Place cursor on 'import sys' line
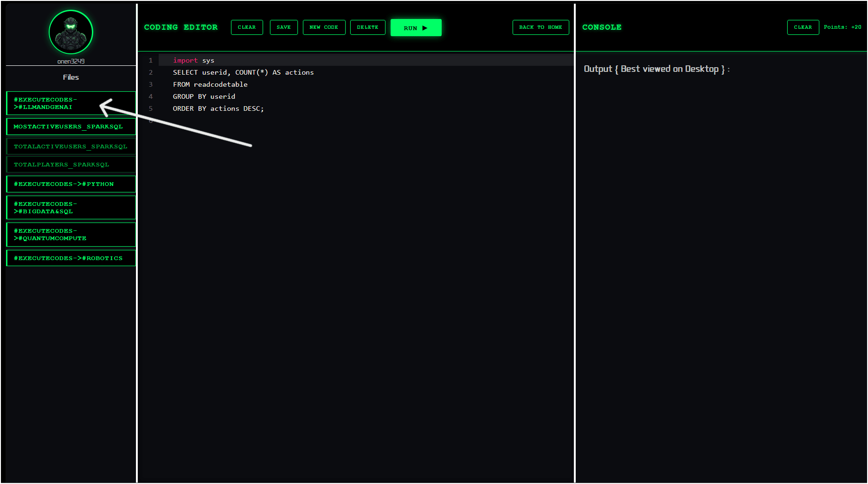The image size is (868, 484). click(366, 60)
